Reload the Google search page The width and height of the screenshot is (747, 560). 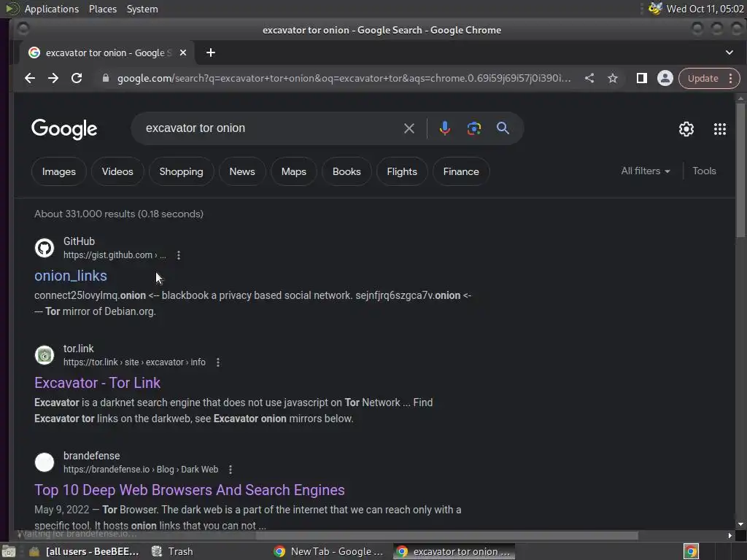(x=77, y=78)
